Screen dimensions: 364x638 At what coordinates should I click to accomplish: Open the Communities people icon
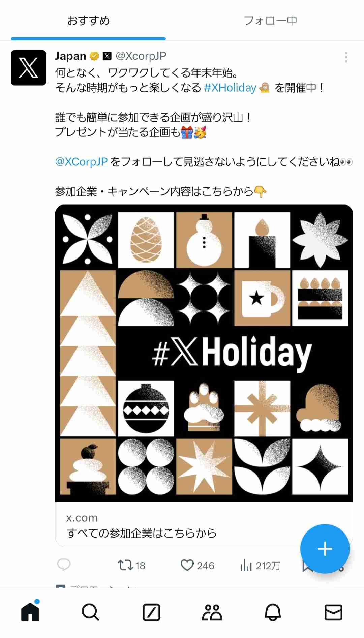coord(212,612)
